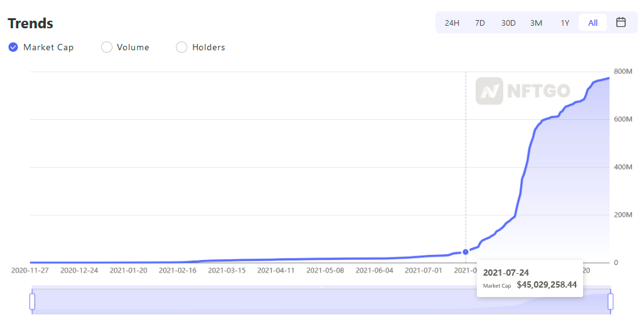Select the 30D time range
Viewport: 644px width, 319px height.
tap(508, 23)
